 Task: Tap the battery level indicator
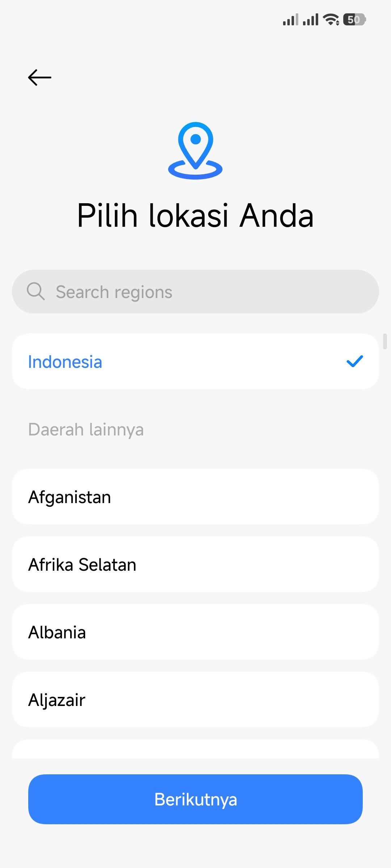[x=355, y=20]
